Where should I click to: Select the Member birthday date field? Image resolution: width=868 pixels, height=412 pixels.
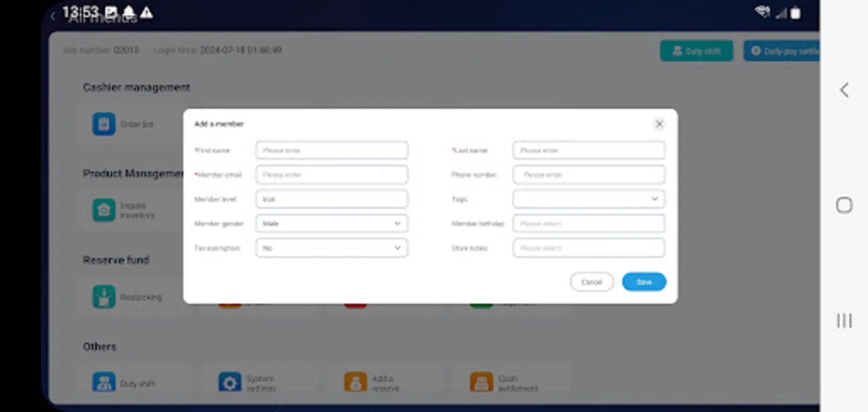588,223
